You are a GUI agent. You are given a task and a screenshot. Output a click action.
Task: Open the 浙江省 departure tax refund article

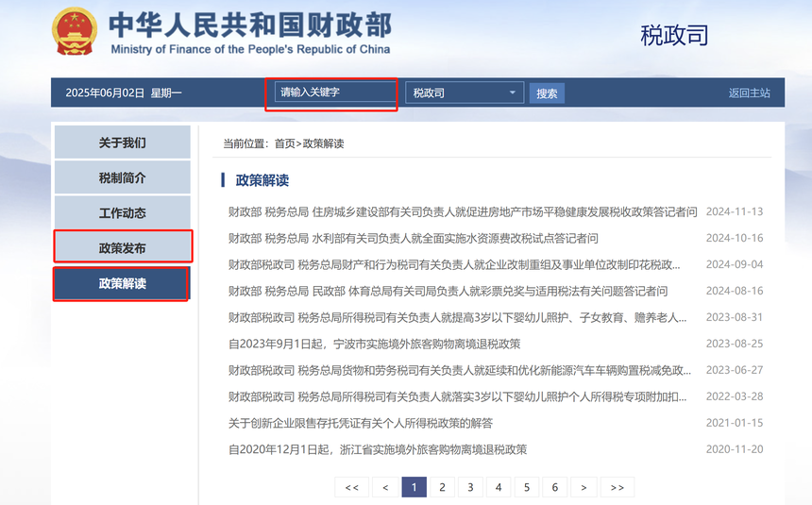[378, 449]
